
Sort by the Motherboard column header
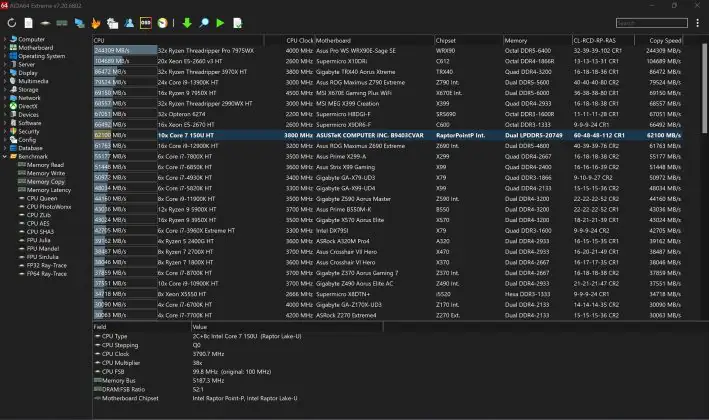[x=373, y=40]
